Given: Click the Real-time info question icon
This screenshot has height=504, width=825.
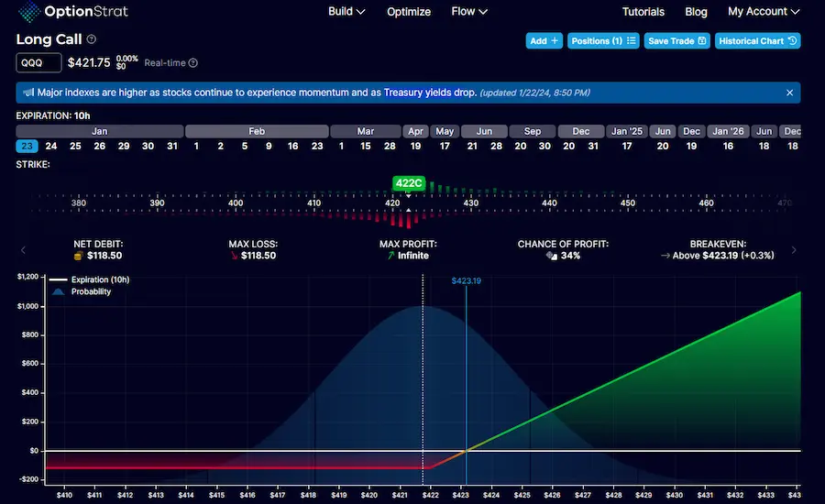Looking at the screenshot, I should (x=193, y=63).
